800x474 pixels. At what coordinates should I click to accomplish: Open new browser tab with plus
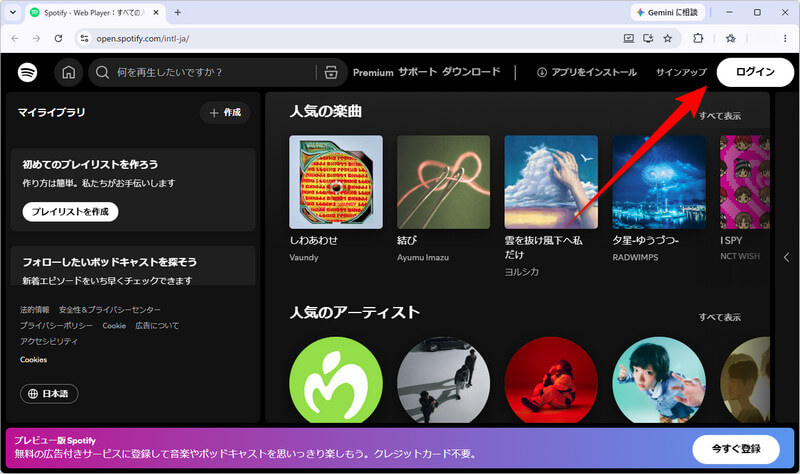click(178, 12)
